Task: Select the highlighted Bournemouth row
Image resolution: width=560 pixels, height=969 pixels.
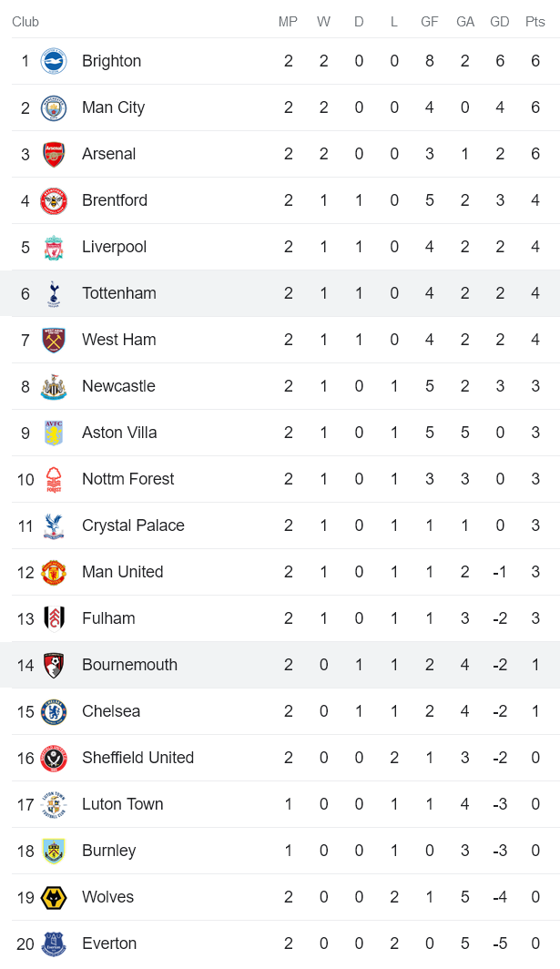Action: [273, 665]
